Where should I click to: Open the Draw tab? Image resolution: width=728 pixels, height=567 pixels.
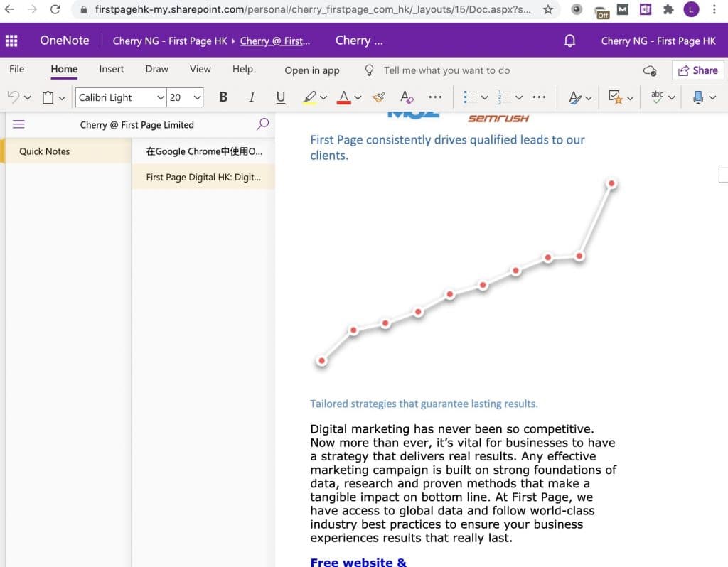[156, 69]
